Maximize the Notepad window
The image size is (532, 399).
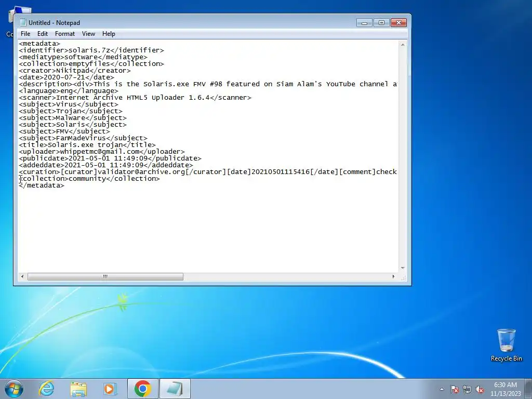[381, 23]
